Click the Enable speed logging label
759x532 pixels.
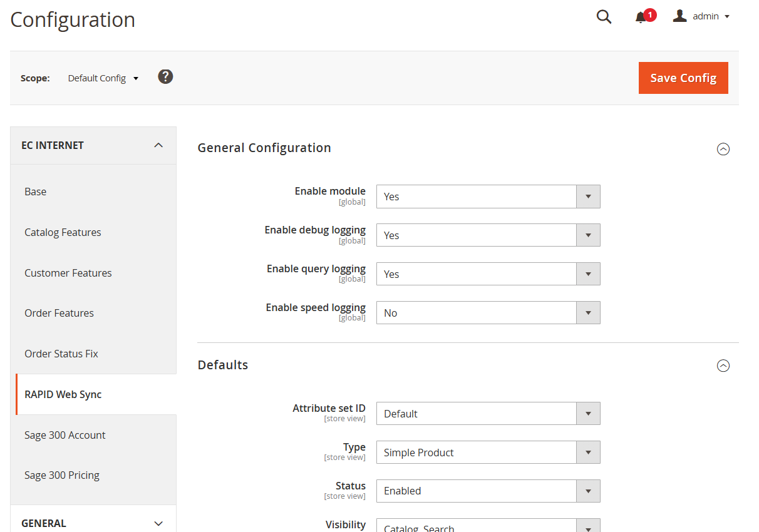tap(316, 308)
